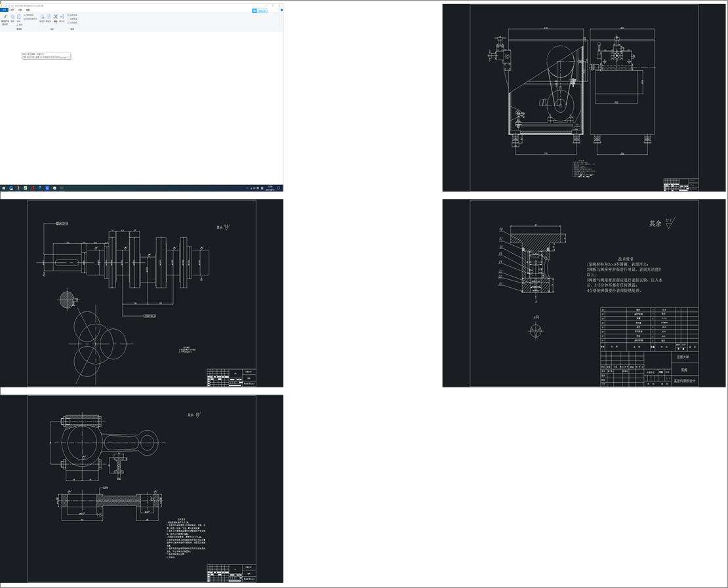Image resolution: width=728 pixels, height=588 pixels.
Task: Click Paste shortcut in the clipboard group
Action: [30, 19]
